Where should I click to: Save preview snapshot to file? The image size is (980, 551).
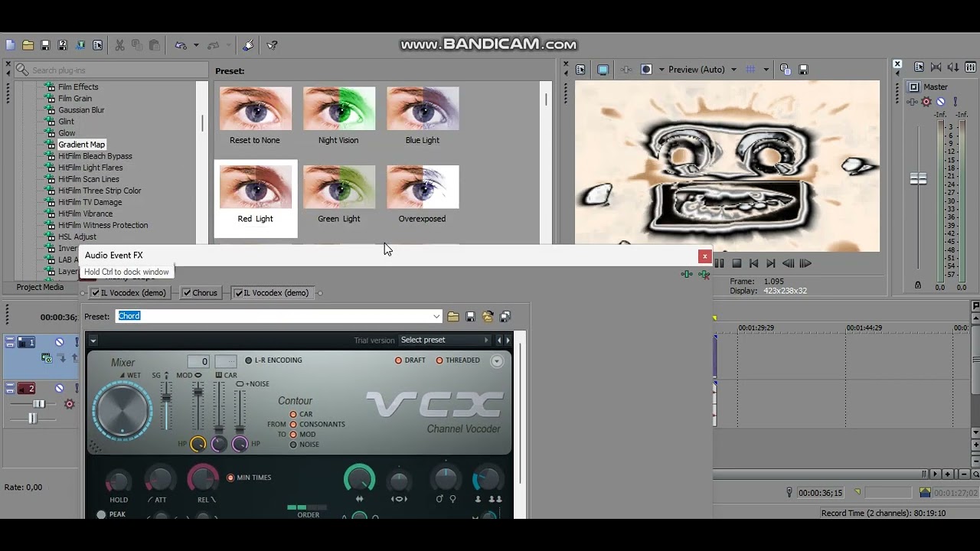point(803,70)
